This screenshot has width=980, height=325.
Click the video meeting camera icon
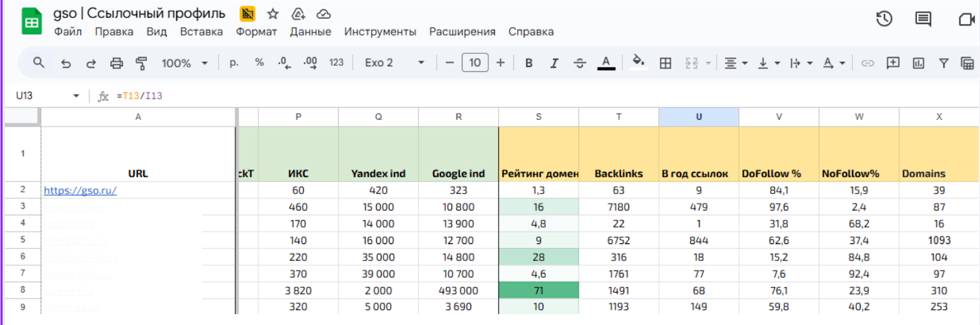coord(967,20)
